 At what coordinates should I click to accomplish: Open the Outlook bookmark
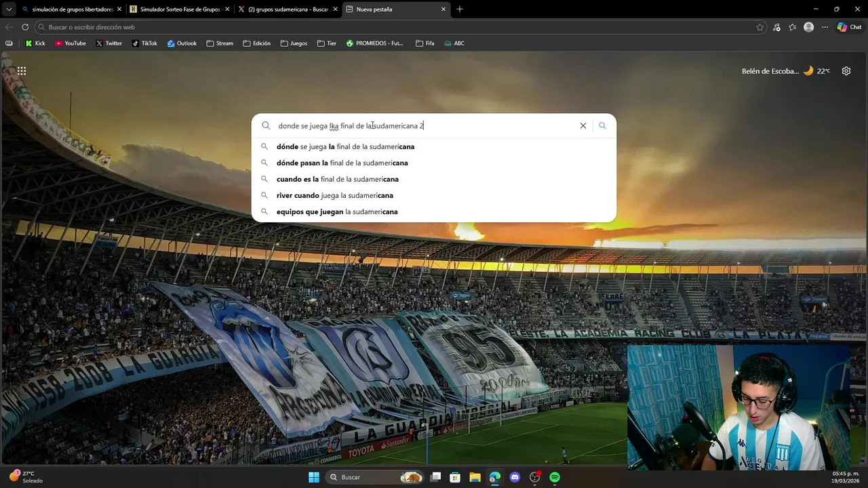[182, 43]
